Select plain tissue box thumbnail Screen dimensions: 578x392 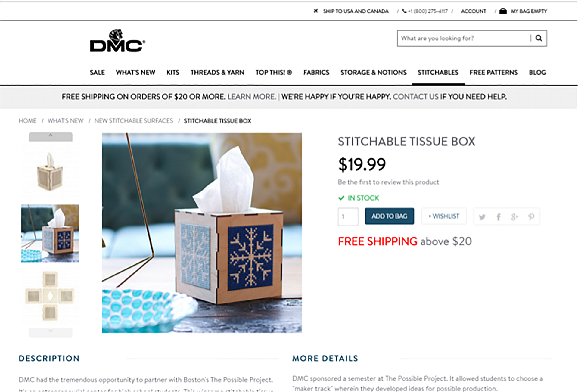click(x=50, y=172)
